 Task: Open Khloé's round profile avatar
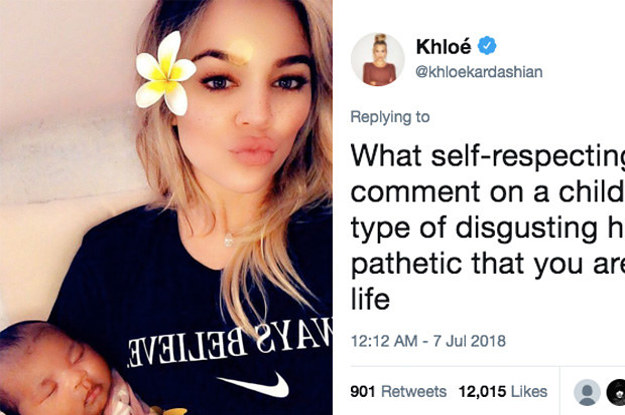coord(377,59)
